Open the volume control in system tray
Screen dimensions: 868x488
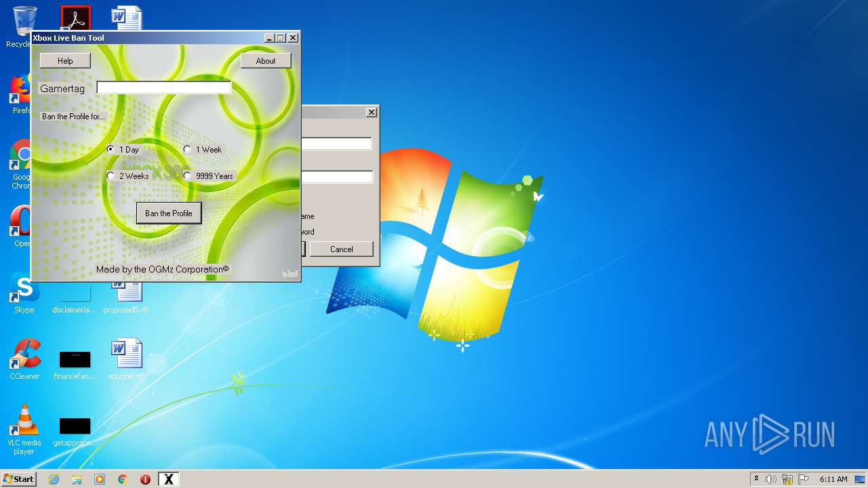pos(771,479)
